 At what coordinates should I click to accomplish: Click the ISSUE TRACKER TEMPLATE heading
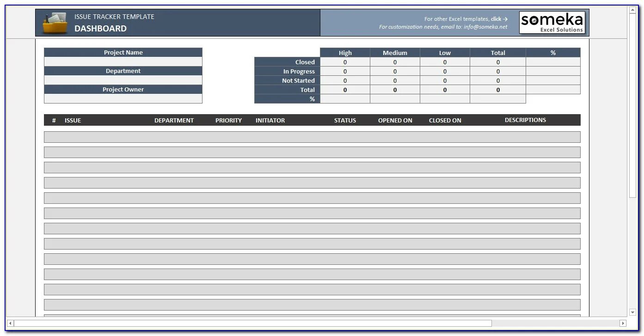point(114,17)
